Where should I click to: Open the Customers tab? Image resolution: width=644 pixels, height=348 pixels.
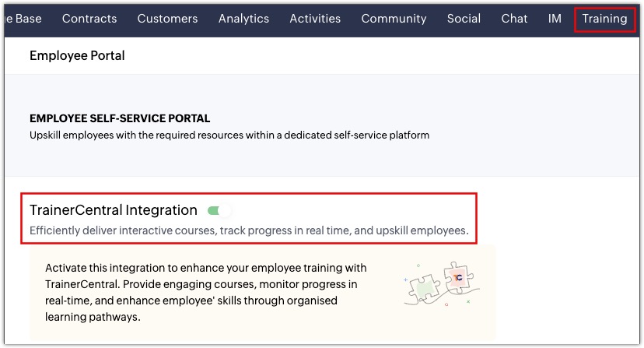pyautogui.click(x=167, y=19)
